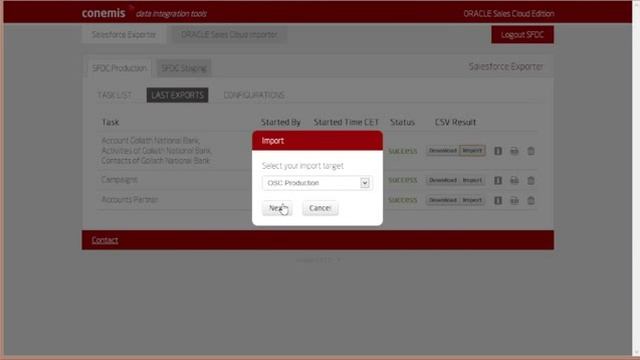Switch to Salesforce Exporter tab
640x360 pixels.
point(124,35)
